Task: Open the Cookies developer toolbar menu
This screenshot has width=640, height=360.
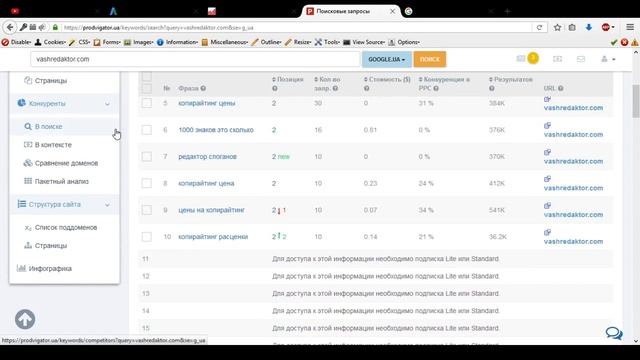Action: pos(50,42)
